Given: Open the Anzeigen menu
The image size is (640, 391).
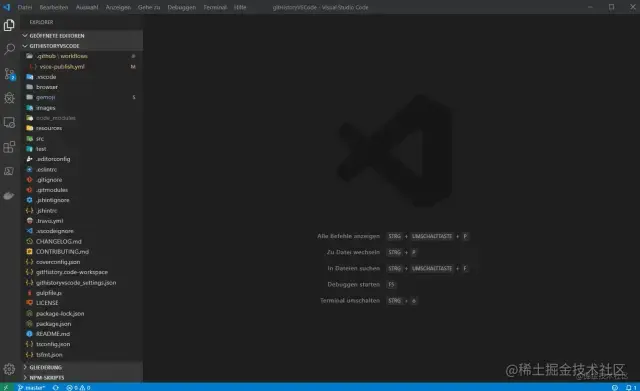Looking at the screenshot, I should click(x=118, y=7).
